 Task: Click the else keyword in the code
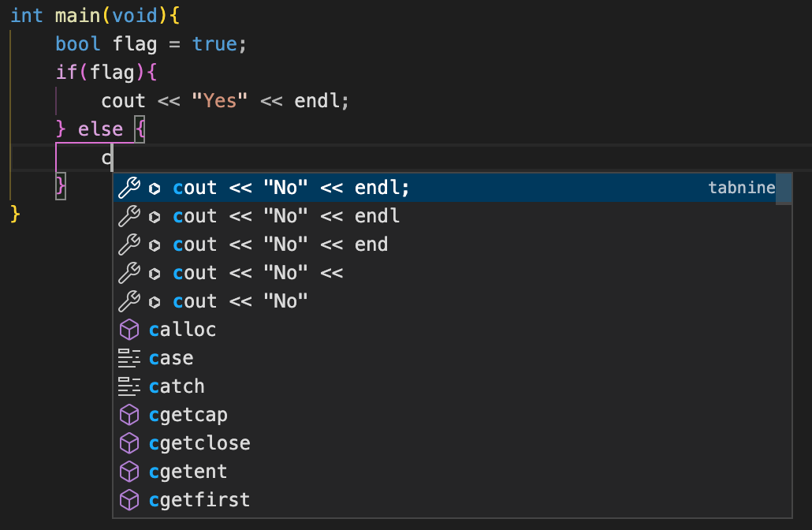[x=100, y=129]
